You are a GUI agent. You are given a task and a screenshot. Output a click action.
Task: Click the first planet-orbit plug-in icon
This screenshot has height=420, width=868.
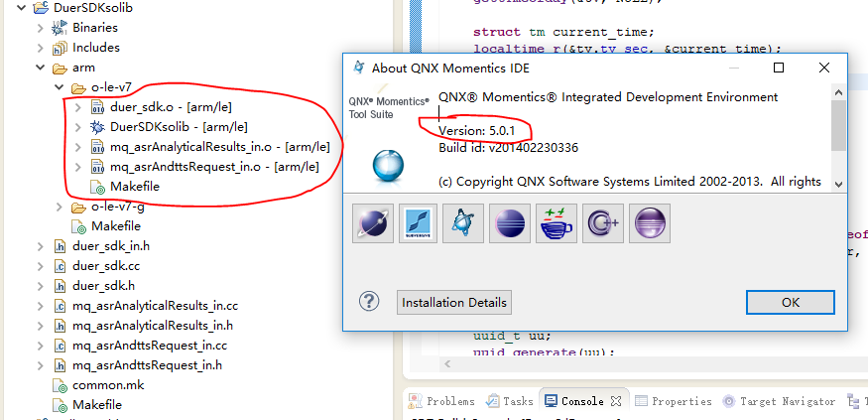pos(372,223)
